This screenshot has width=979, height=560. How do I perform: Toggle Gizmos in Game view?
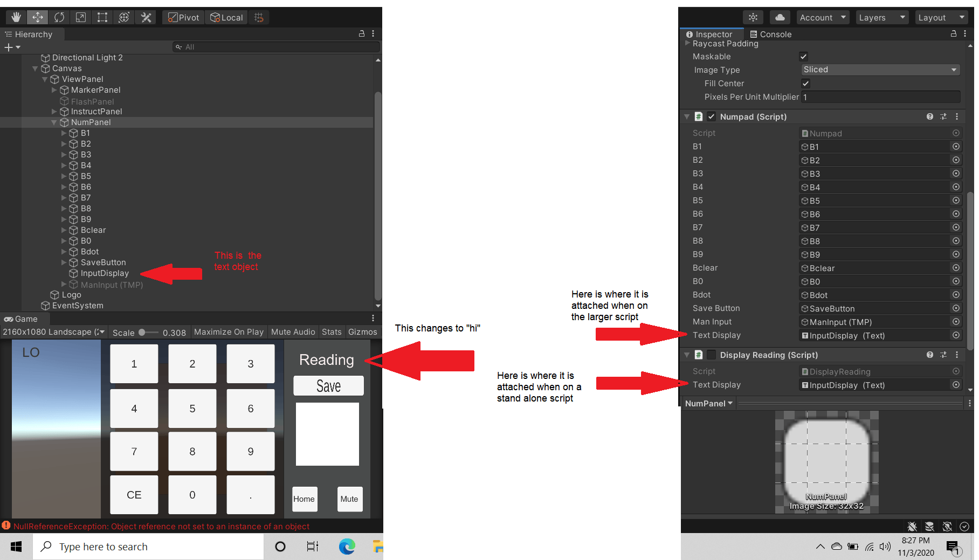click(362, 332)
